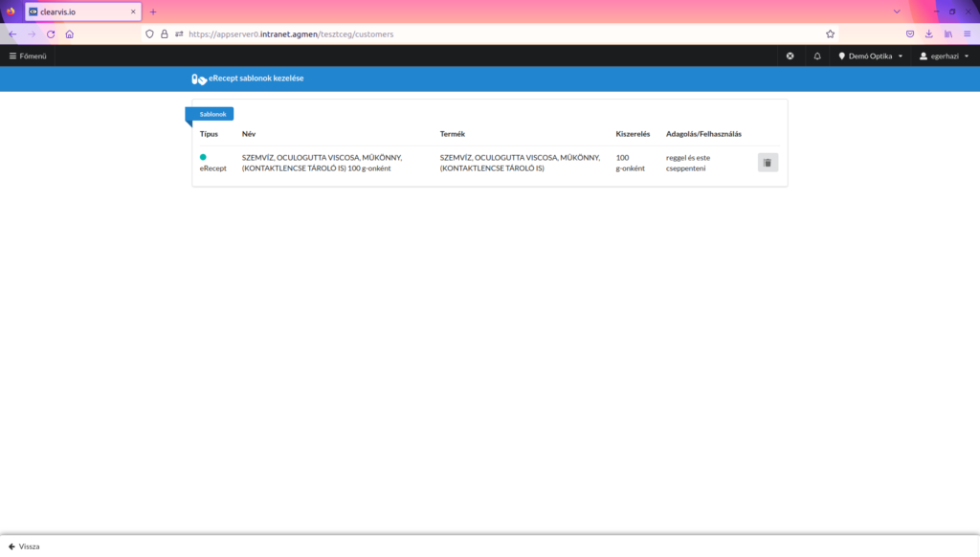Viewport: 980px width, 557px height.
Task: Click the browser forward arrow
Action: pyautogui.click(x=32, y=34)
